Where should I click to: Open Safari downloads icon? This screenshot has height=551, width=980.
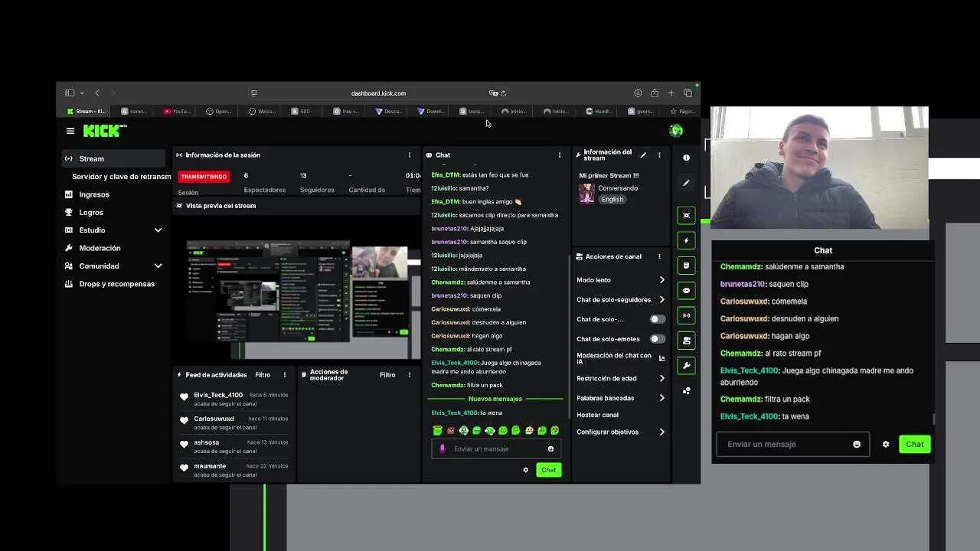click(x=638, y=93)
